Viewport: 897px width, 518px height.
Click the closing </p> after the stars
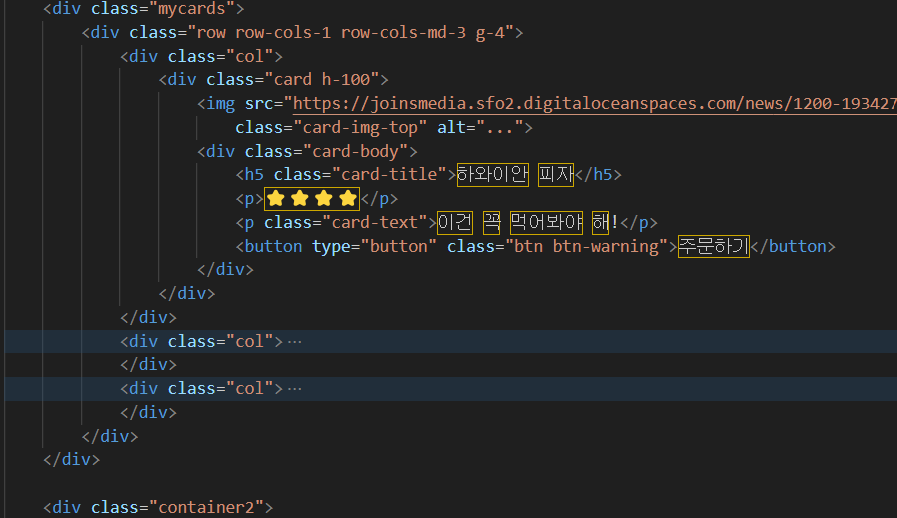pyautogui.click(x=379, y=199)
